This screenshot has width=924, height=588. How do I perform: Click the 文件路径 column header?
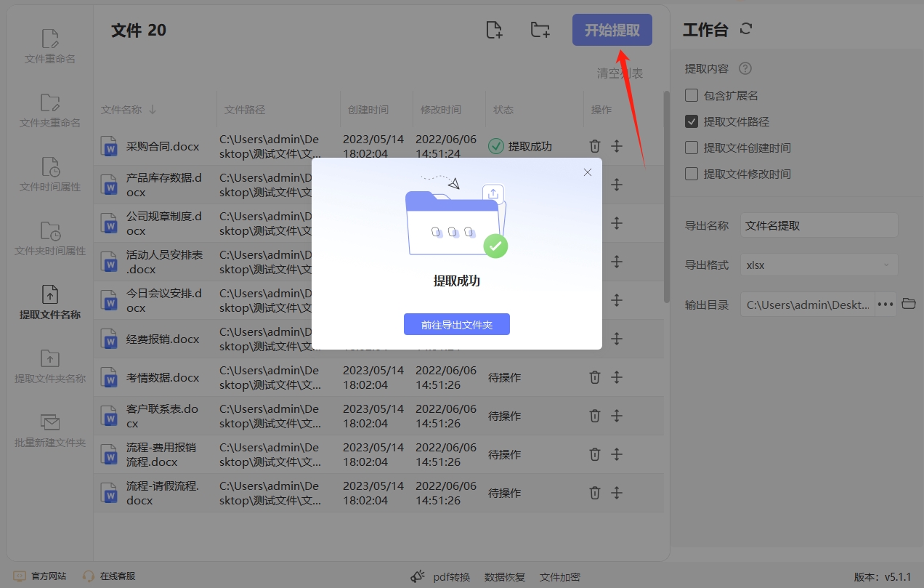coord(245,110)
